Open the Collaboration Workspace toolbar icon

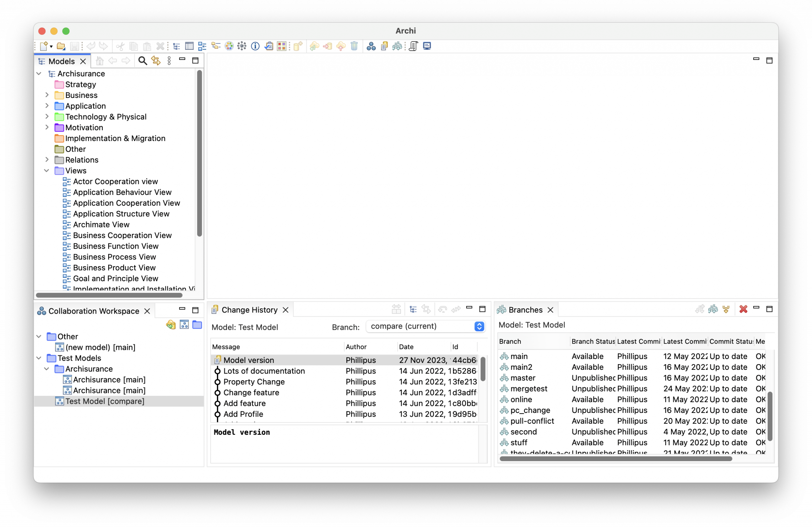[x=371, y=46]
